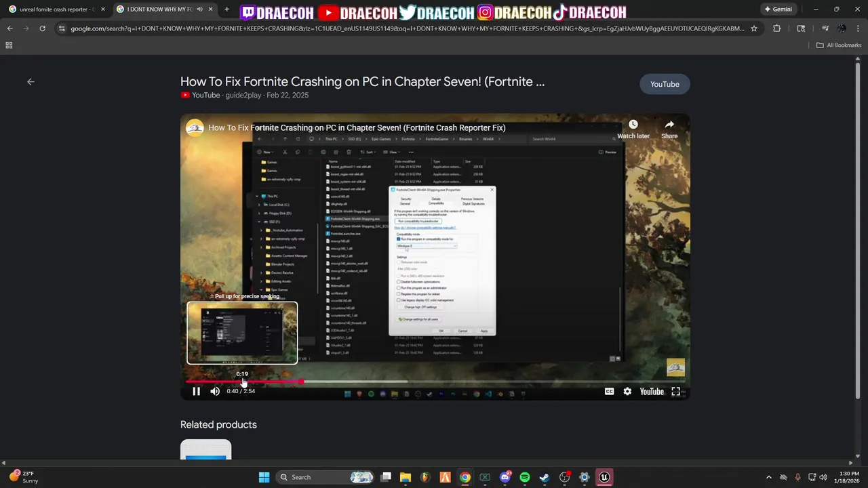Open a new browser tab
Screen dimensions: 868x488
coord(226,9)
